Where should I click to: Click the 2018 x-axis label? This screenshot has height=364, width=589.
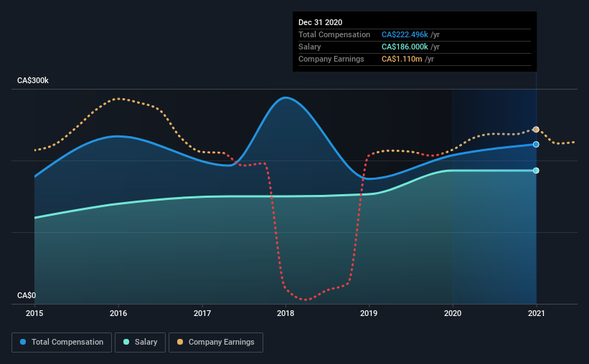[x=286, y=313]
